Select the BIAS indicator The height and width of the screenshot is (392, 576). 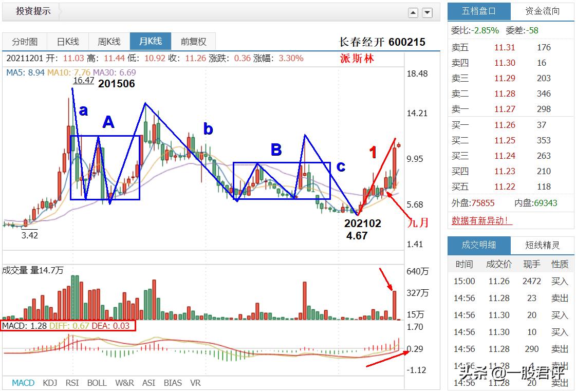click(x=173, y=383)
